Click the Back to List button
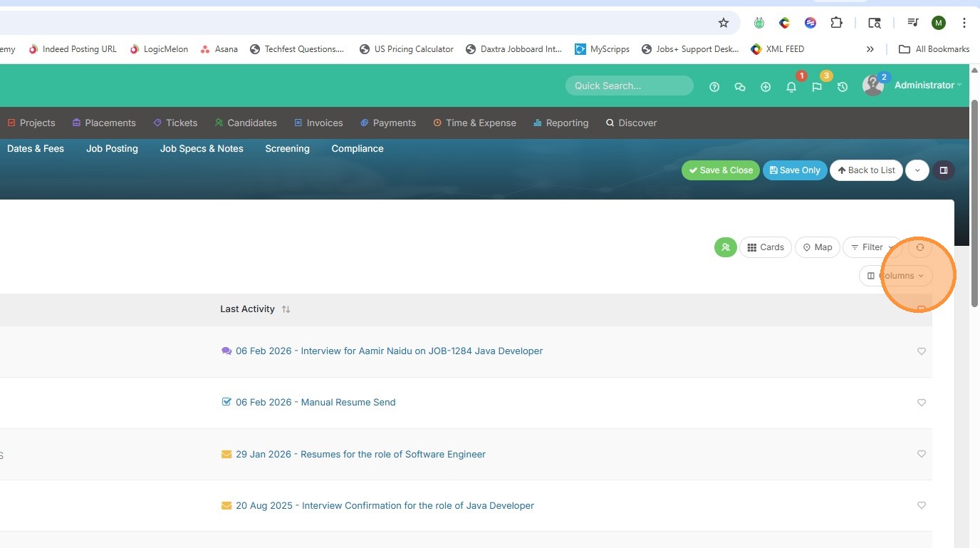Viewport: 980px width, 548px height. coord(866,170)
